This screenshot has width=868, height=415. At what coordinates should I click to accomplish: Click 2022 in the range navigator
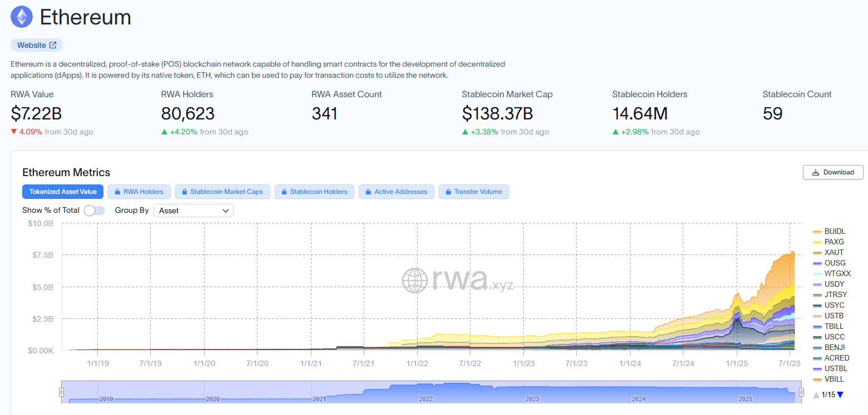point(426,399)
